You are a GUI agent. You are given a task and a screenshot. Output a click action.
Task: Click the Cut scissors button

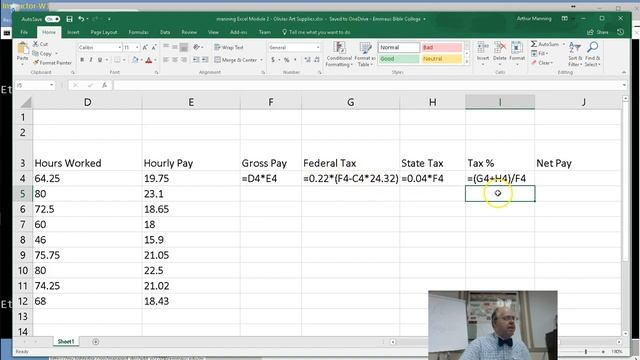[40, 44]
